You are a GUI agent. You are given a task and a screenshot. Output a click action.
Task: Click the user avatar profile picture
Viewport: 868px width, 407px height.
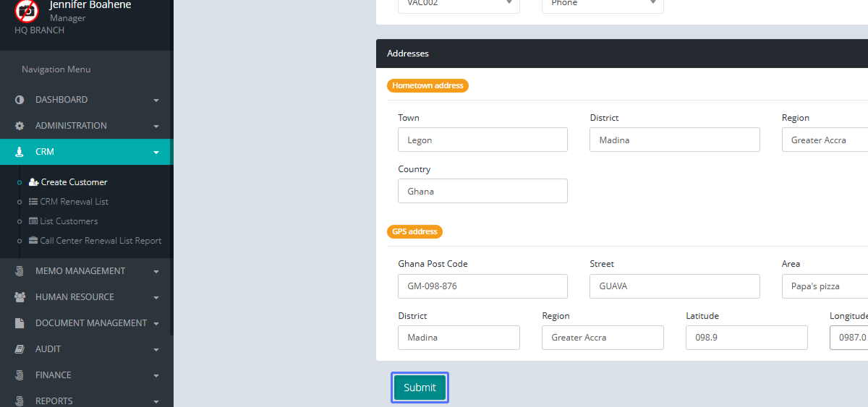coord(27,10)
